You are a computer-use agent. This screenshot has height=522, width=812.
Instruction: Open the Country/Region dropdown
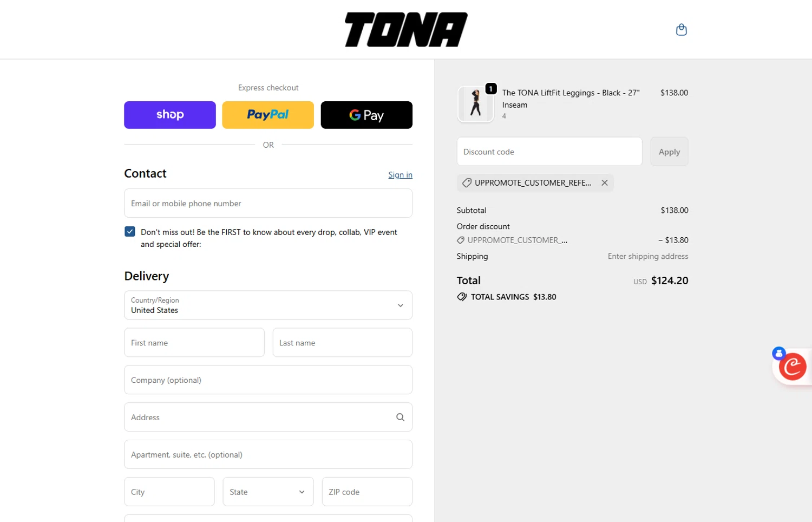tap(268, 305)
